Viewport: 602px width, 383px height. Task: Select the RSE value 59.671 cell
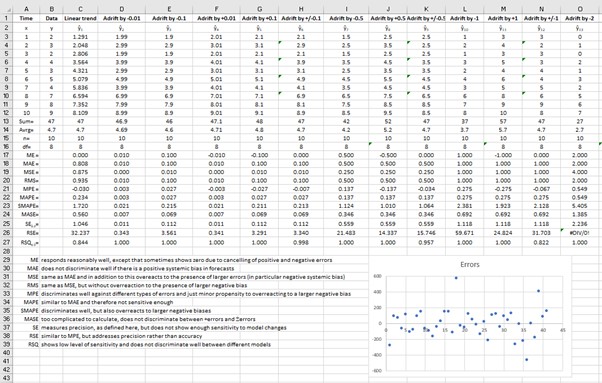point(465,233)
